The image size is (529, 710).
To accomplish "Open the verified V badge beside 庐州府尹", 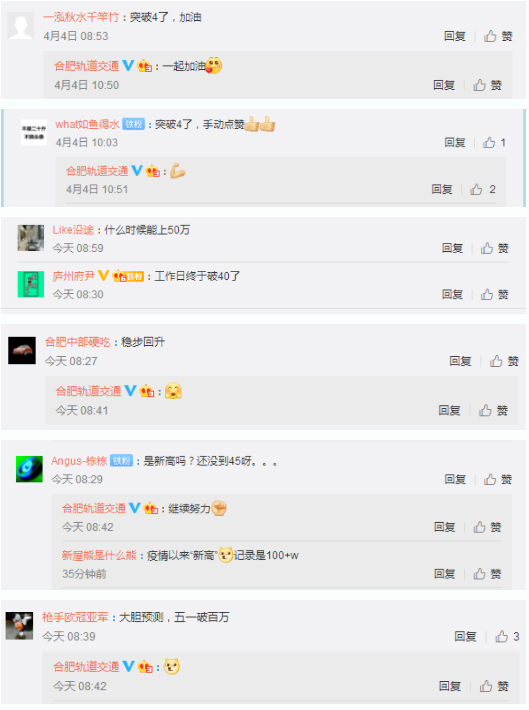I will [x=103, y=275].
